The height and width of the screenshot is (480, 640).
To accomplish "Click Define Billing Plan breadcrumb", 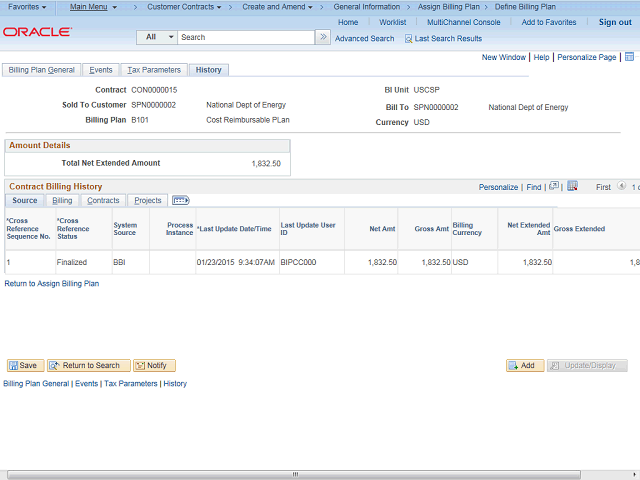I will tap(525, 7).
